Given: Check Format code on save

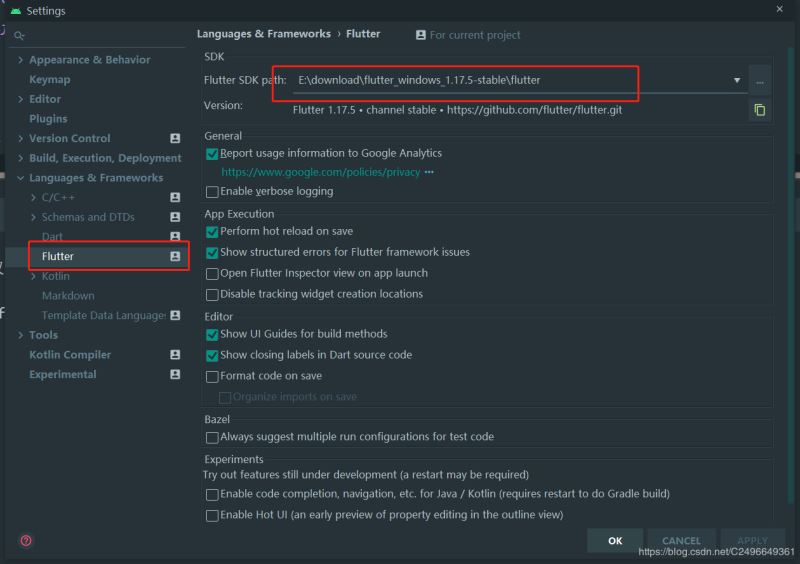Looking at the screenshot, I should 212,377.
